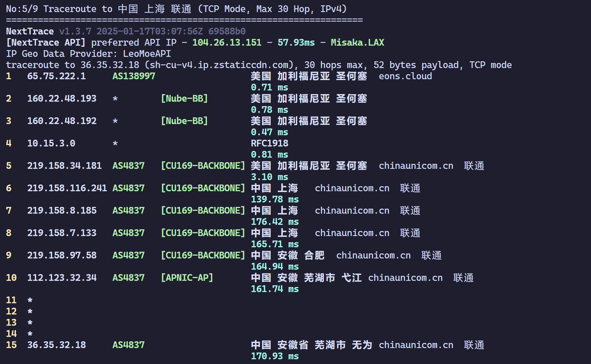This screenshot has width=591, height=364.
Task: Select the [APNIC-AP] tag on hop 10
Action: pos(187,278)
